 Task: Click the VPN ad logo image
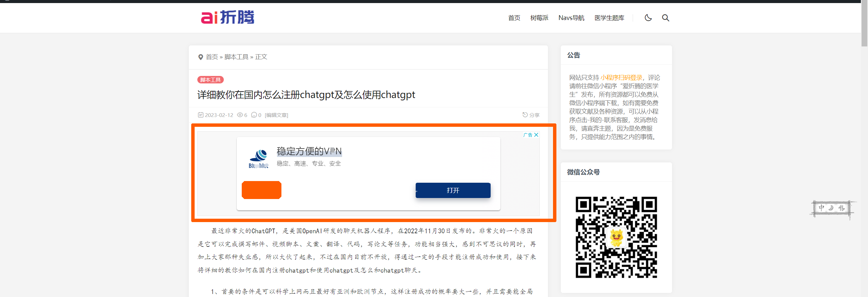pos(259,159)
